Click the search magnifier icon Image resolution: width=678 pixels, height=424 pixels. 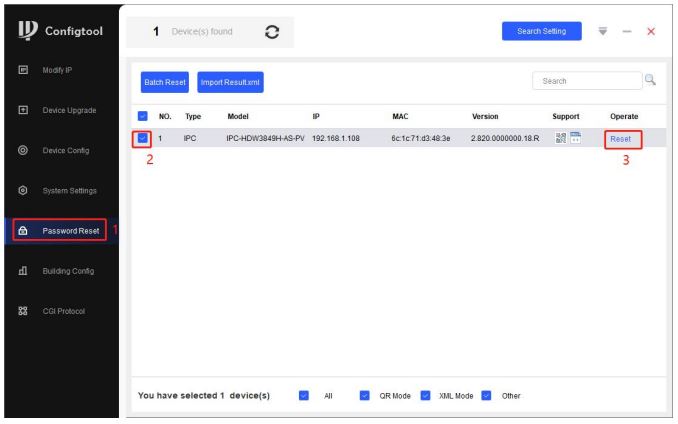click(x=649, y=80)
